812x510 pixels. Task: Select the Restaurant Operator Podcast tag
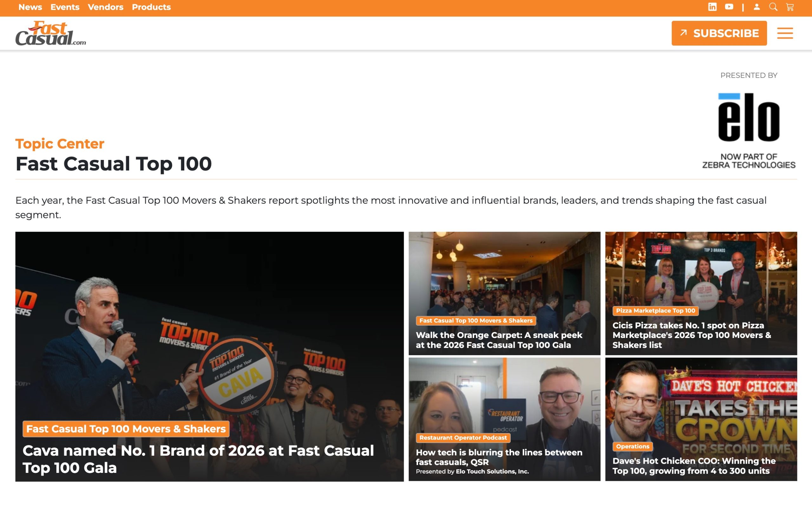pos(463,437)
